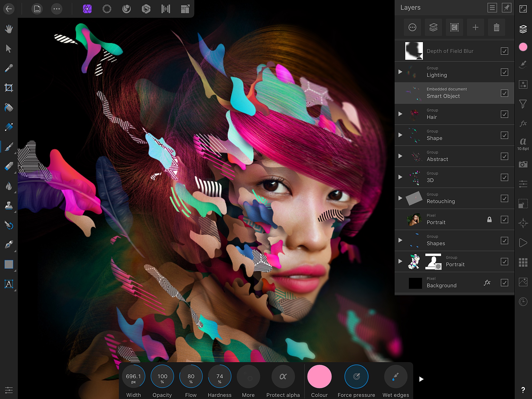Image resolution: width=532 pixels, height=399 pixels.
Task: Select the Clone stamp tool
Action: (x=9, y=206)
